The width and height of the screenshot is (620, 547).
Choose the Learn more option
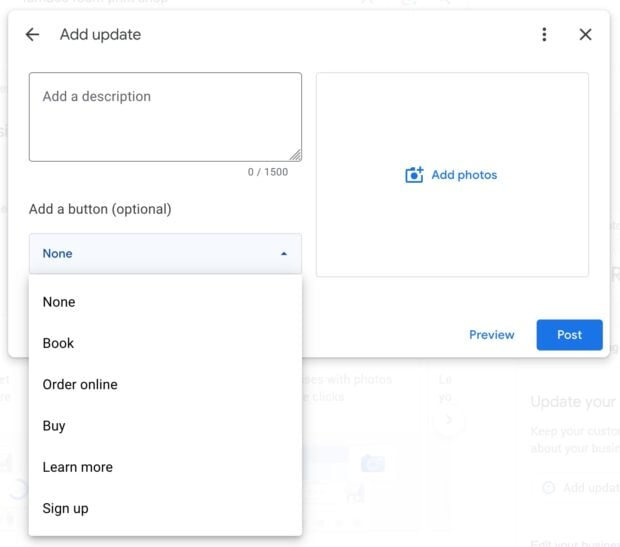(x=77, y=467)
